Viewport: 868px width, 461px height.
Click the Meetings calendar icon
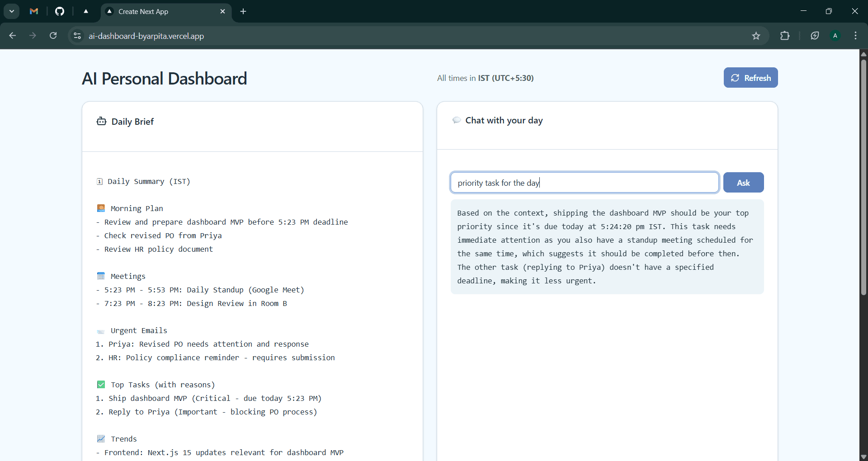[101, 276]
